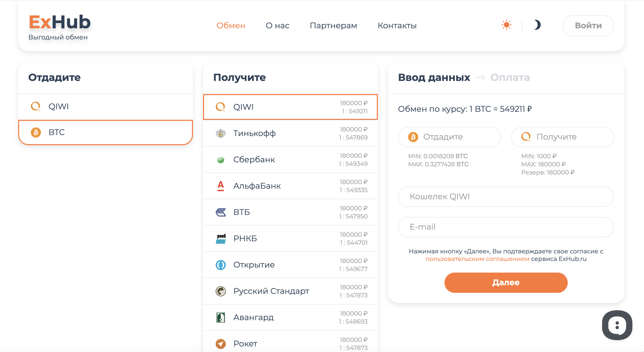Screen dimensions: 644x352
Task: Click the Ввод данных step tab
Action: click(x=434, y=78)
